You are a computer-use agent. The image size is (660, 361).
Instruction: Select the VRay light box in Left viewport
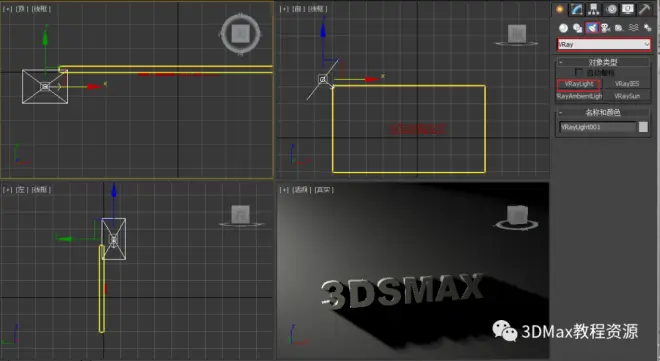(x=114, y=239)
